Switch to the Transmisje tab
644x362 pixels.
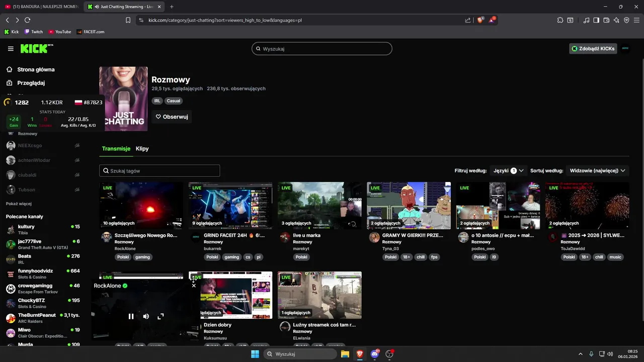(116, 149)
